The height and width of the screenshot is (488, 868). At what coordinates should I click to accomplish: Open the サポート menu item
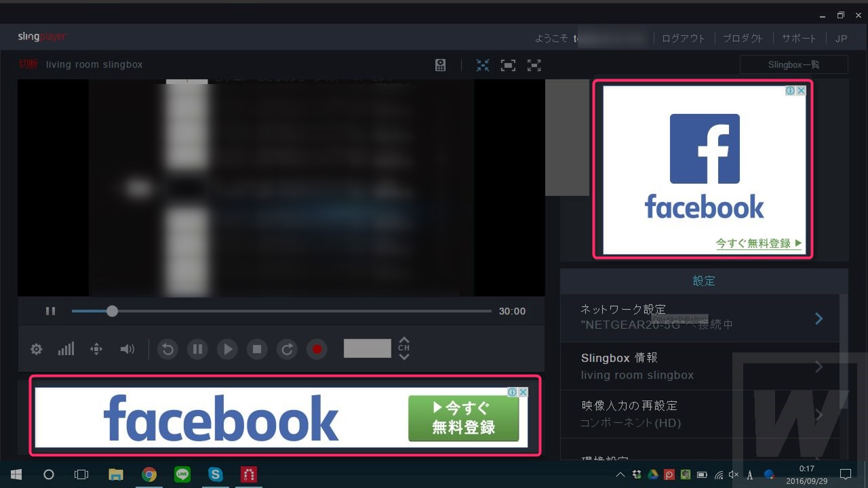799,39
